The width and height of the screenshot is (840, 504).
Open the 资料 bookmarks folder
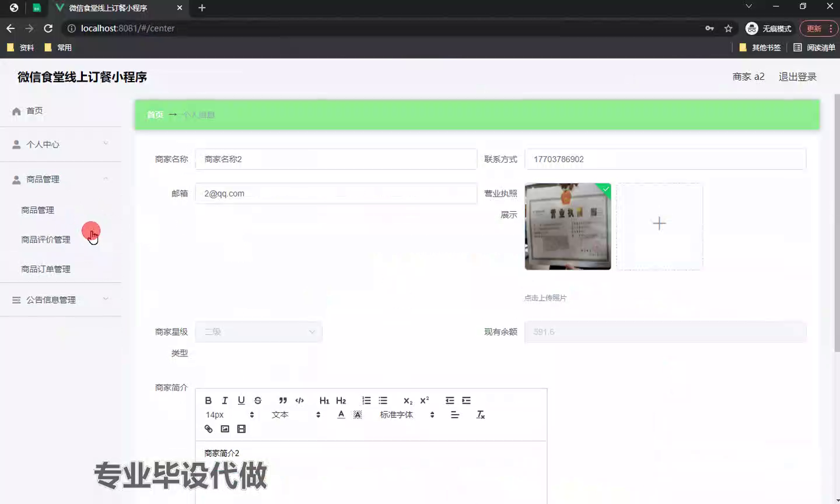coord(20,48)
